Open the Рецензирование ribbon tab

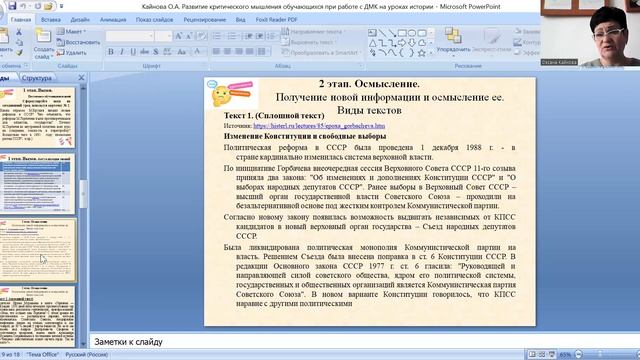coord(204,20)
